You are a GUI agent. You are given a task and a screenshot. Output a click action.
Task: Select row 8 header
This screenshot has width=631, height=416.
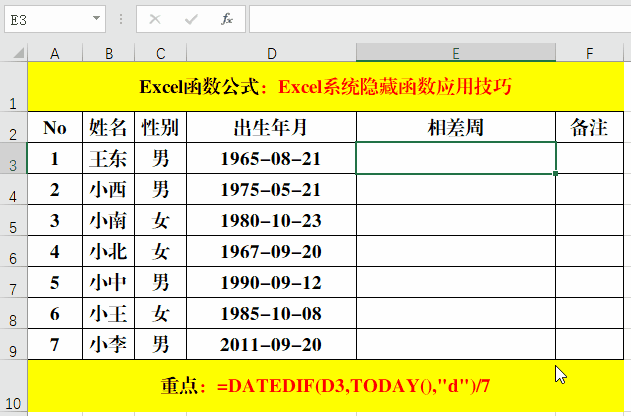point(13,313)
